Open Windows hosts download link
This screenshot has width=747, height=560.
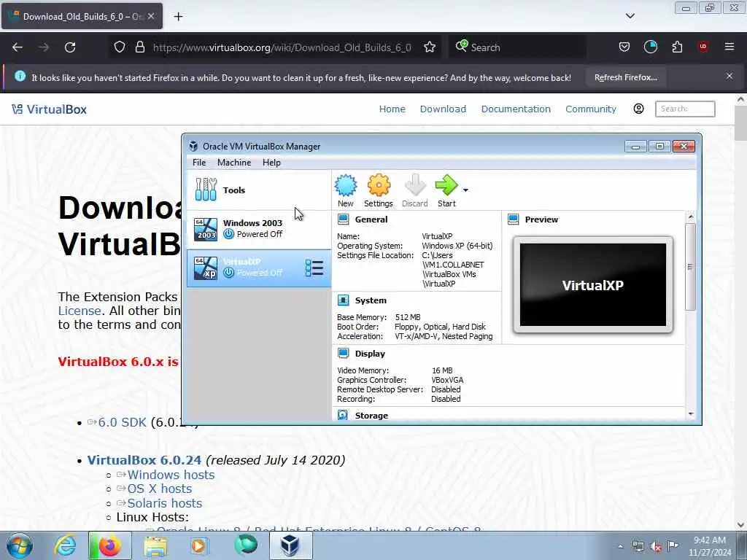coord(171,475)
